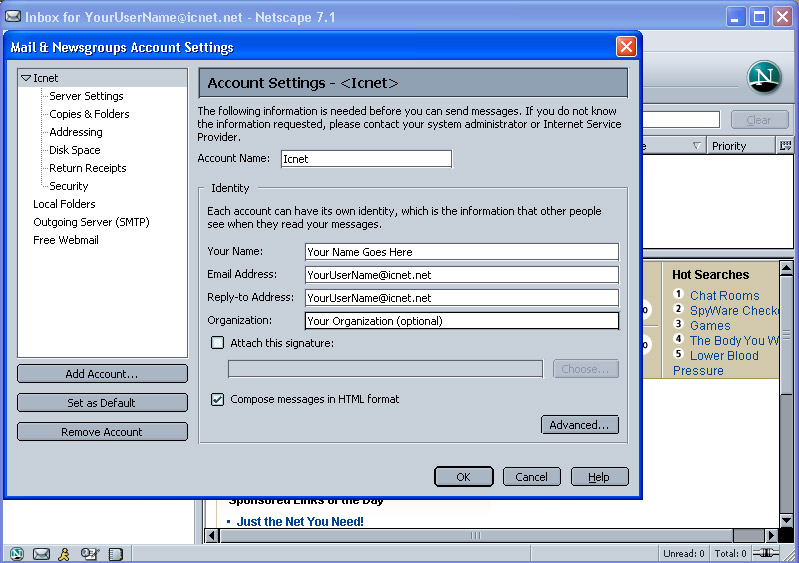The width and height of the screenshot is (799, 563).
Task: Open Outgoing Server (SMTP) settings
Action: [91, 222]
